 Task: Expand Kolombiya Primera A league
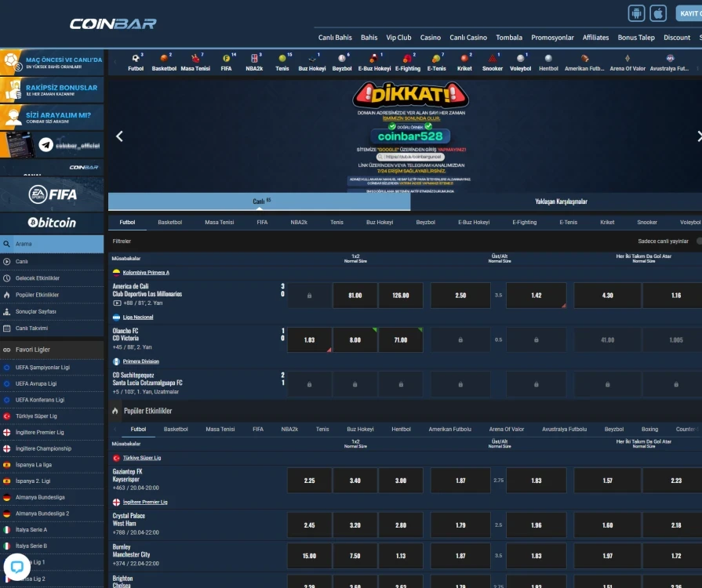pyautogui.click(x=146, y=273)
